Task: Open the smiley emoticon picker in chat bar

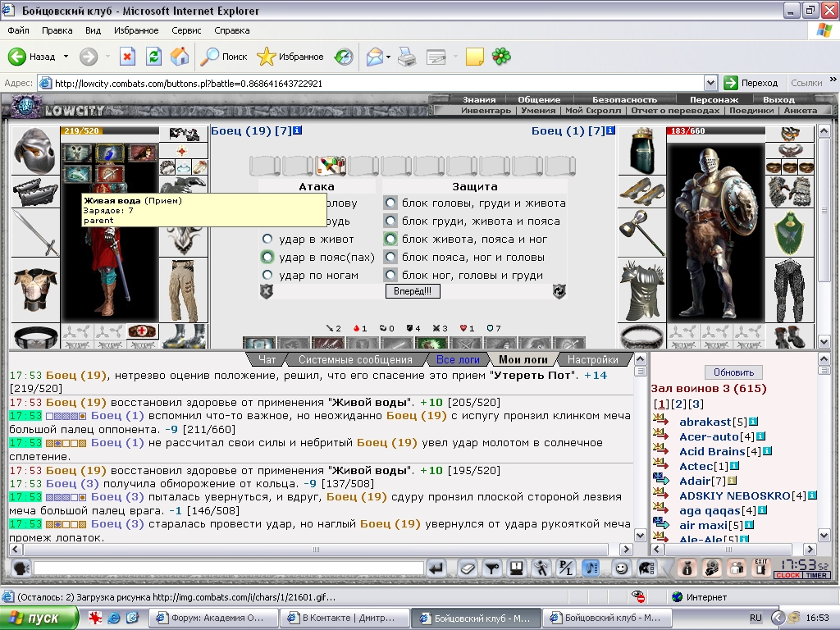Action: (622, 568)
